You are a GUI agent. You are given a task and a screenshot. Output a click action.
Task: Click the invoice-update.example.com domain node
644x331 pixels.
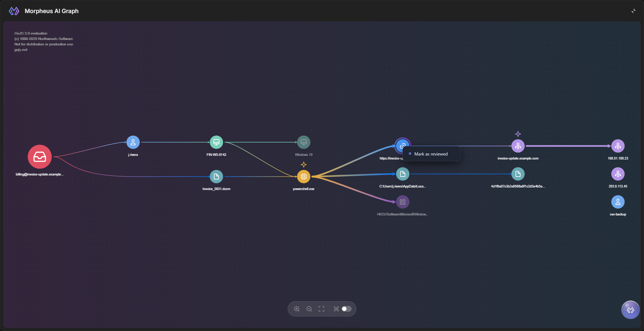coord(518,146)
